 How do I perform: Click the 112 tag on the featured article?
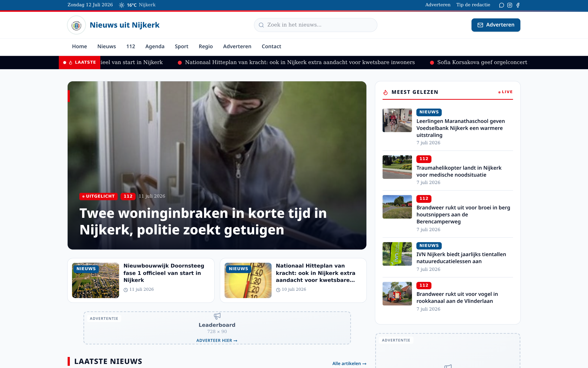click(x=128, y=196)
